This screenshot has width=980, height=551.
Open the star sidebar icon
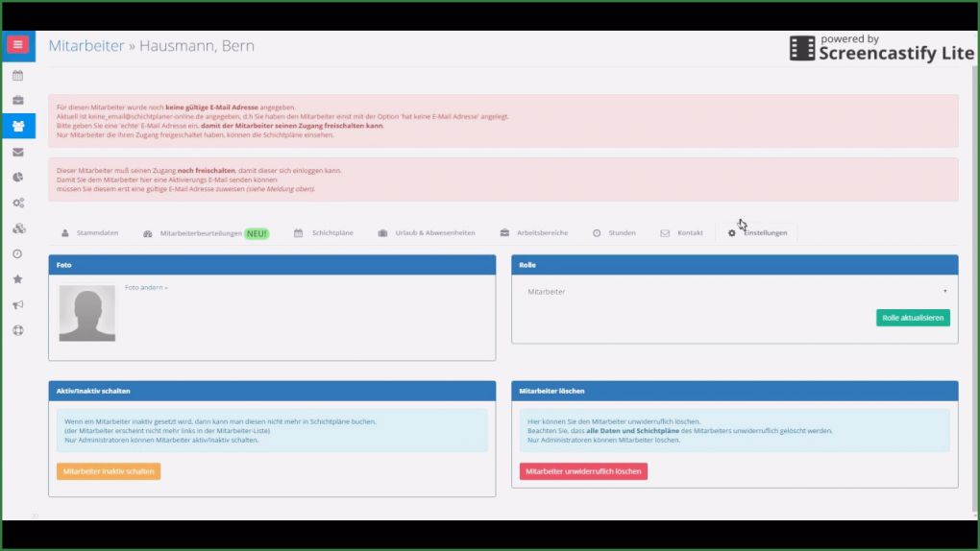(17, 279)
